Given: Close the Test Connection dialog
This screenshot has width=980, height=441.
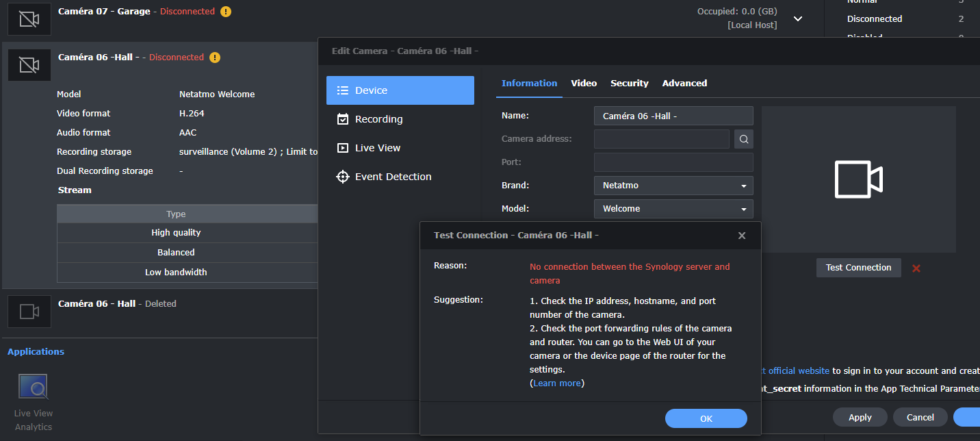Looking at the screenshot, I should coord(741,236).
